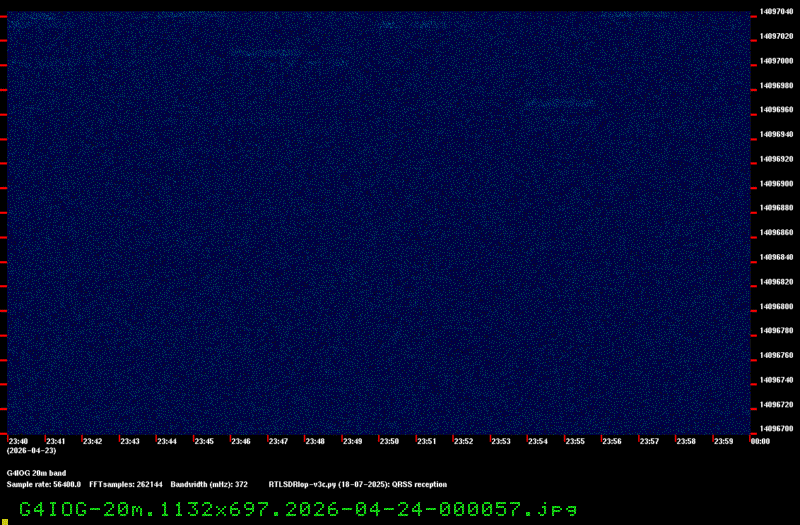Click the 14096820 frequency label
The width and height of the screenshot is (800, 525).
(777, 282)
